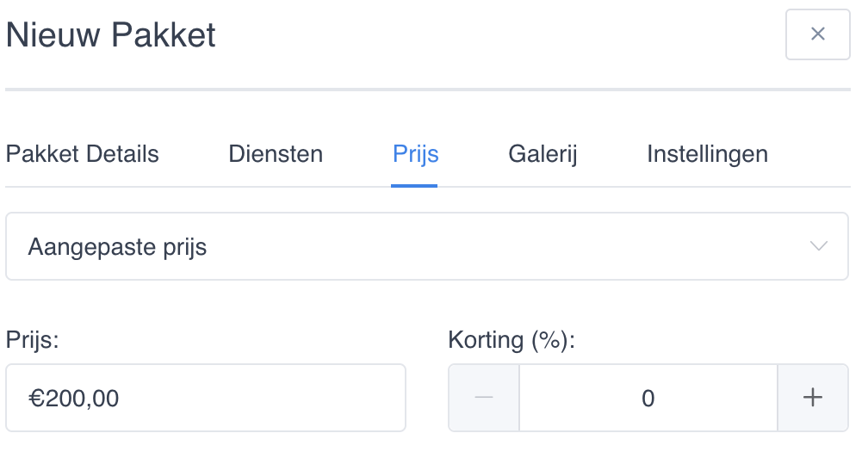The image size is (868, 458).
Task: Click the 0 discount value
Action: [648, 399]
